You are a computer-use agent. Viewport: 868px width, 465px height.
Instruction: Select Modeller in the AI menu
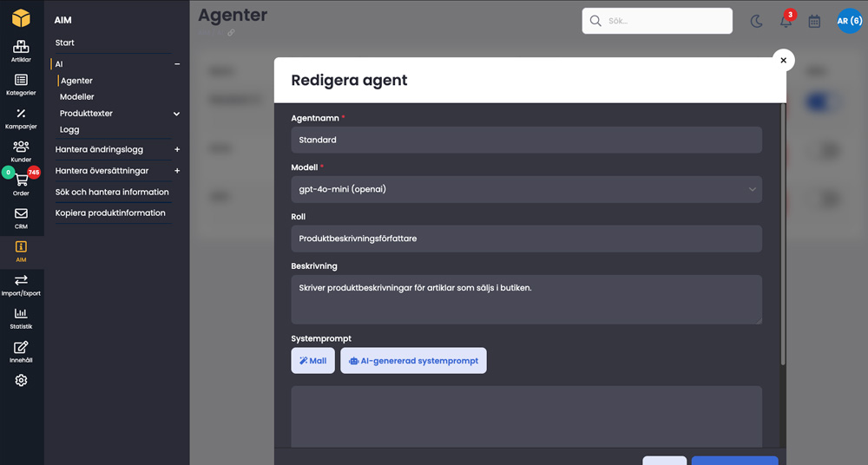[77, 97]
